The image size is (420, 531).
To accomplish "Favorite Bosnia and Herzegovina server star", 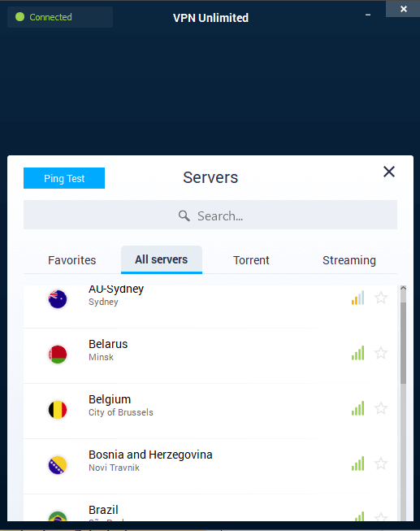I will click(x=381, y=464).
